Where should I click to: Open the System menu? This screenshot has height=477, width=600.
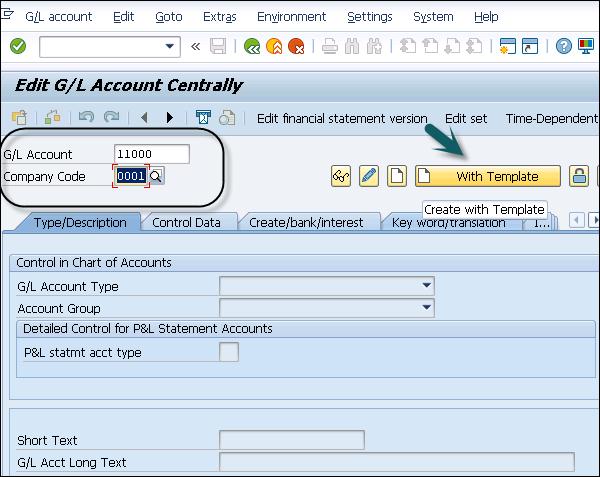tap(433, 17)
